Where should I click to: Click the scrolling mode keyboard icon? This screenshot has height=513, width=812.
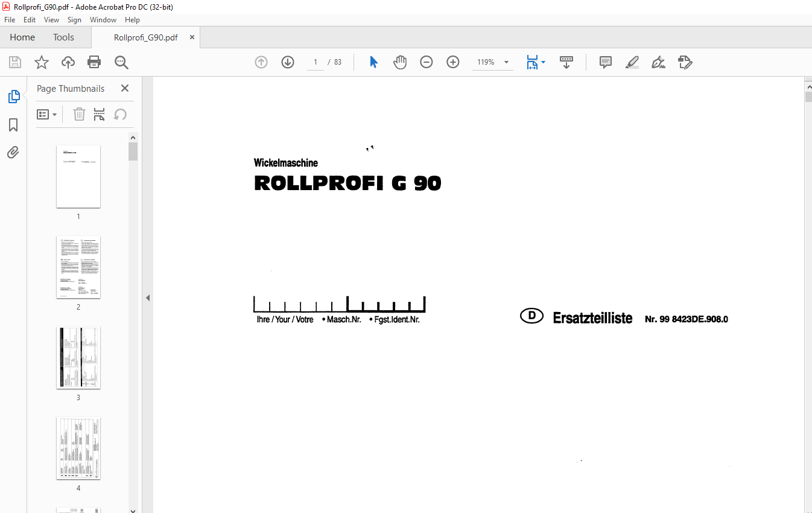pyautogui.click(x=566, y=62)
